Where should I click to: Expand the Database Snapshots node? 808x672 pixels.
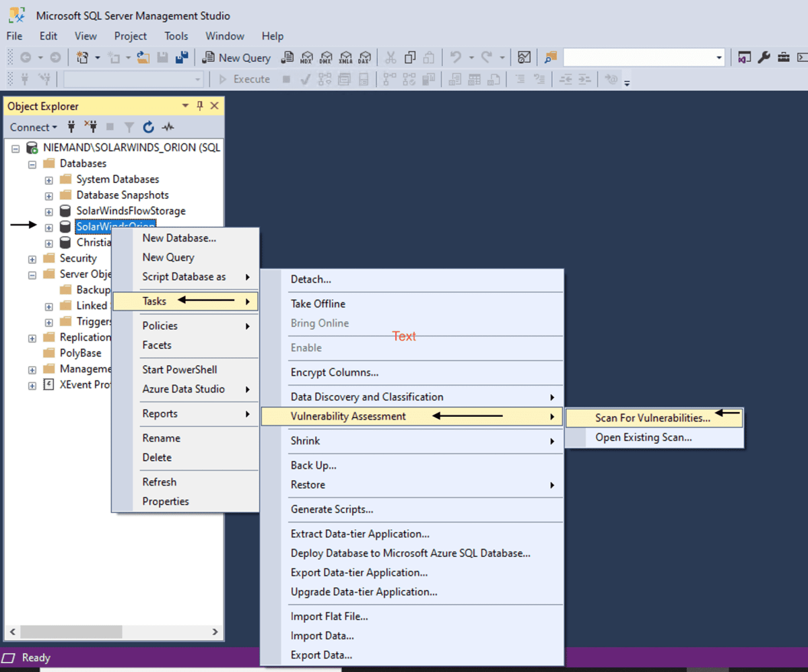[x=48, y=195]
